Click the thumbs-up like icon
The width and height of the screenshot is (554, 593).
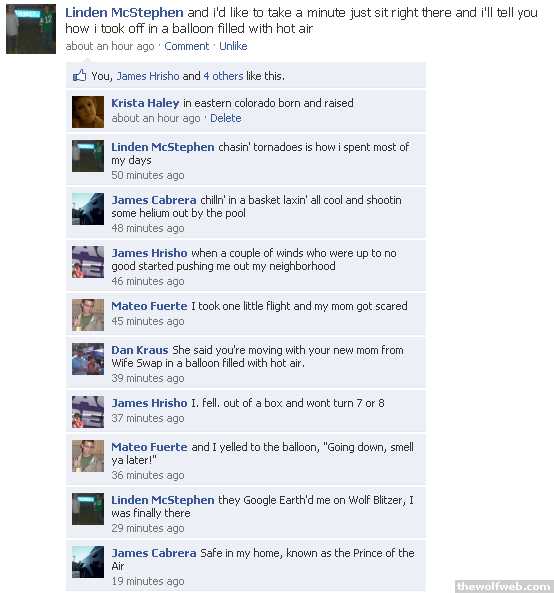coord(79,76)
